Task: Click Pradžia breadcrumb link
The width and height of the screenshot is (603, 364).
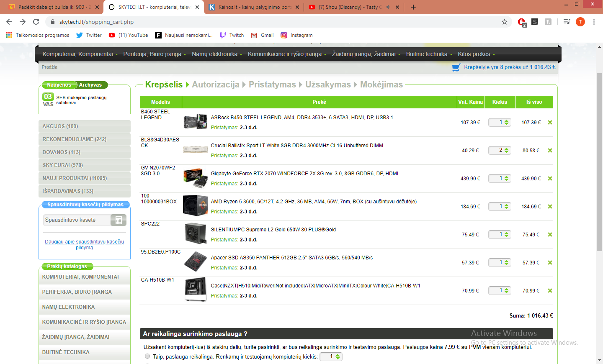Action: 49,67
